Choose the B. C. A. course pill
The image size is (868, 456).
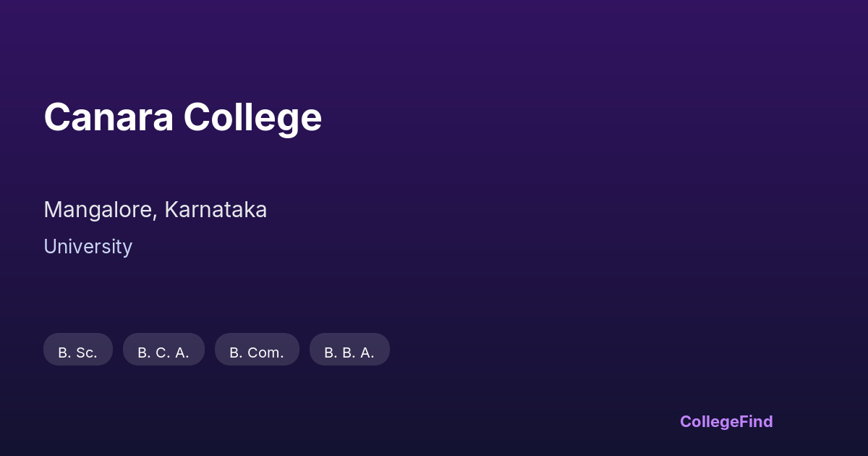pos(163,352)
